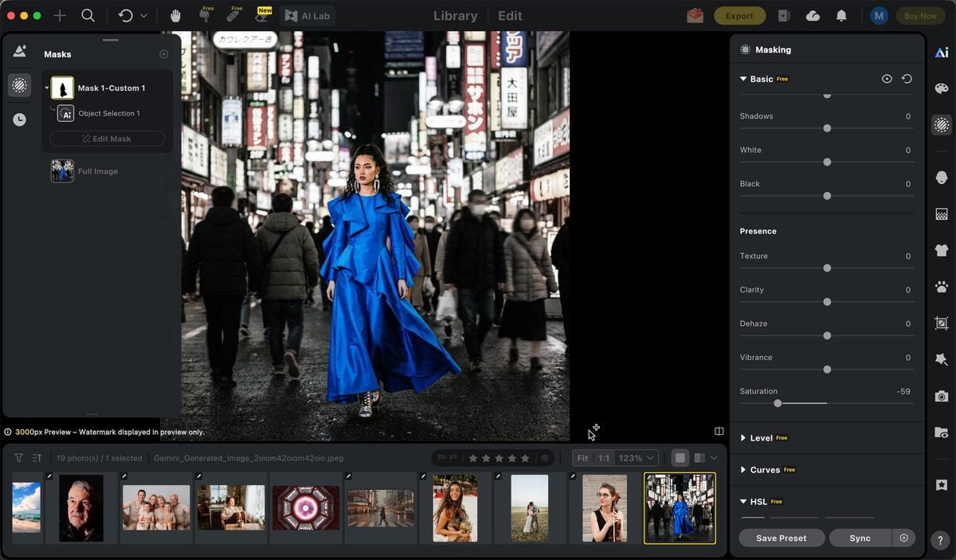Select the violinist woman thumbnail

(605, 508)
